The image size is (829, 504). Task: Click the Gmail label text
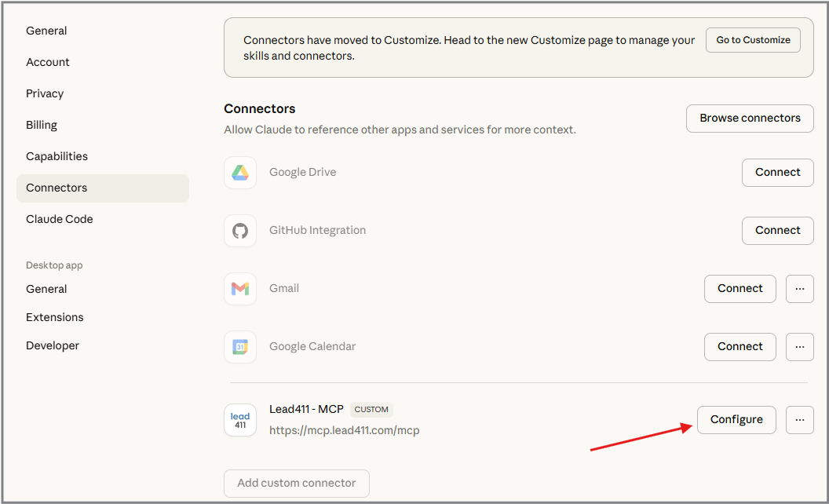(284, 289)
